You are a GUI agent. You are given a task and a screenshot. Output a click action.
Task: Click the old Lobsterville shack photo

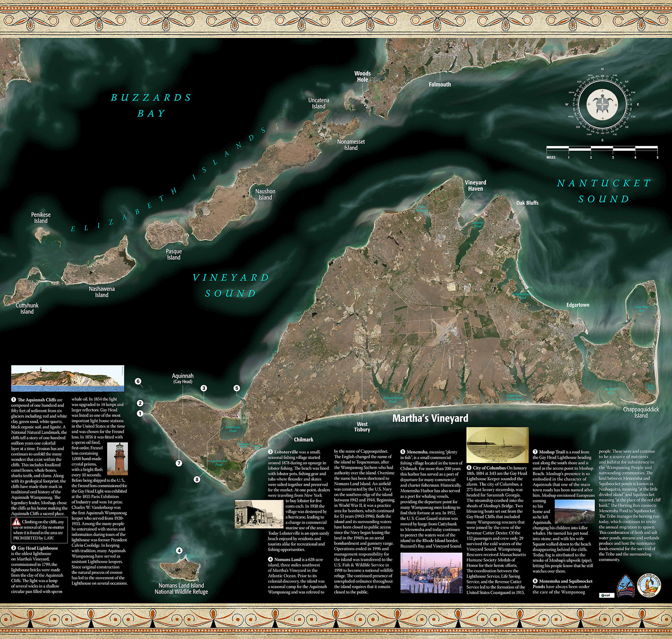point(259,514)
